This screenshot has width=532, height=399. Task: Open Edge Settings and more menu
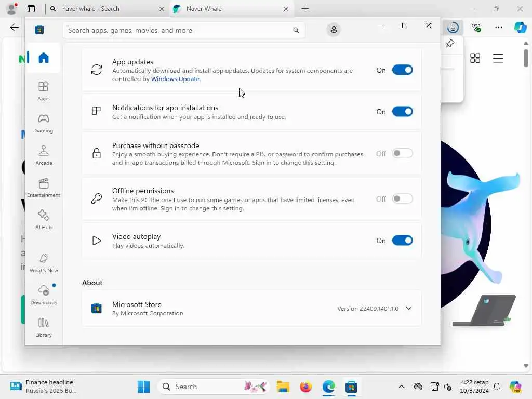pyautogui.click(x=498, y=28)
